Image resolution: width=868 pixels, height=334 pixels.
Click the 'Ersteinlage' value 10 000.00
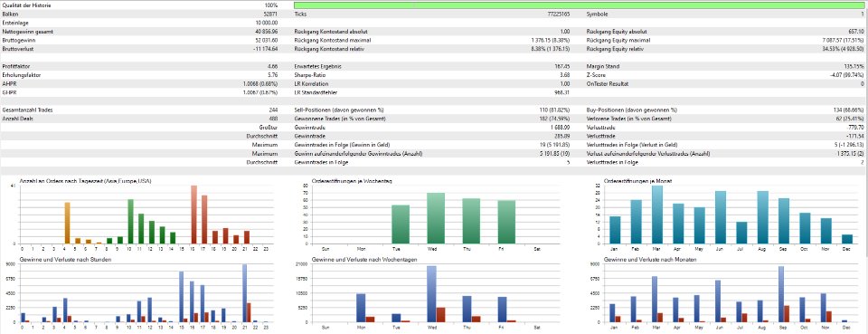click(267, 22)
